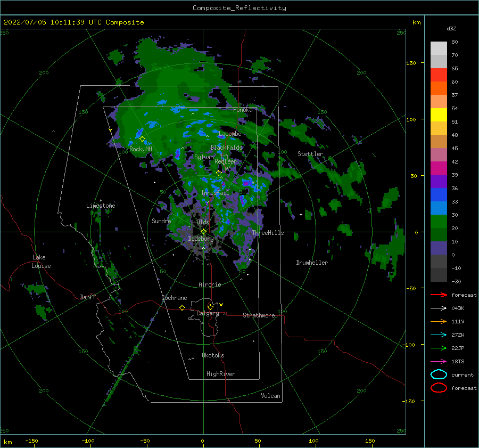
Task: Pick the magenta 42–39 dBZ swatch
Action: click(x=439, y=168)
